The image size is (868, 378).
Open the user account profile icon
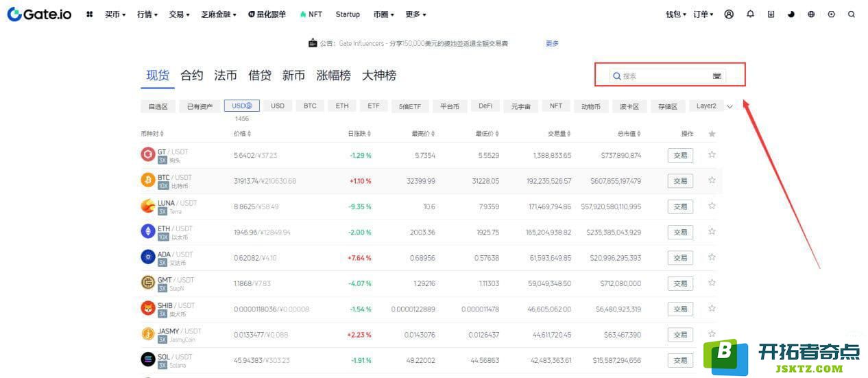point(729,14)
